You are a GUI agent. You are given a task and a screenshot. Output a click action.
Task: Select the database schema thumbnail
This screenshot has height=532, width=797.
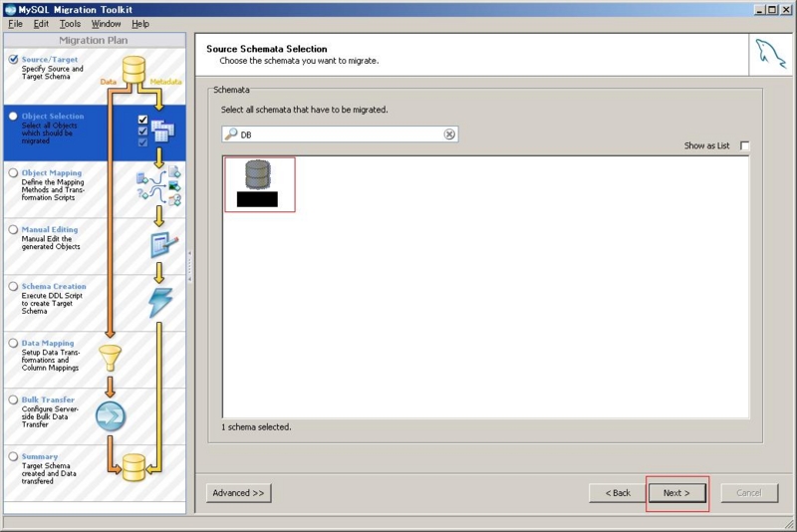click(x=260, y=184)
